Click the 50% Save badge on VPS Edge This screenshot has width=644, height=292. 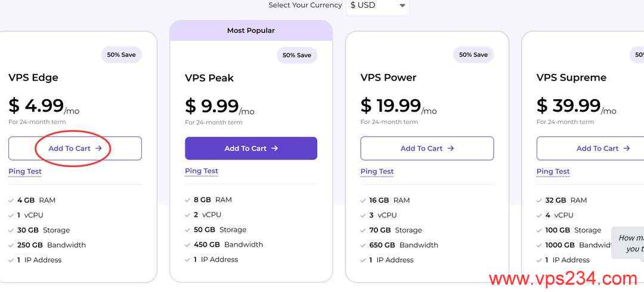121,55
